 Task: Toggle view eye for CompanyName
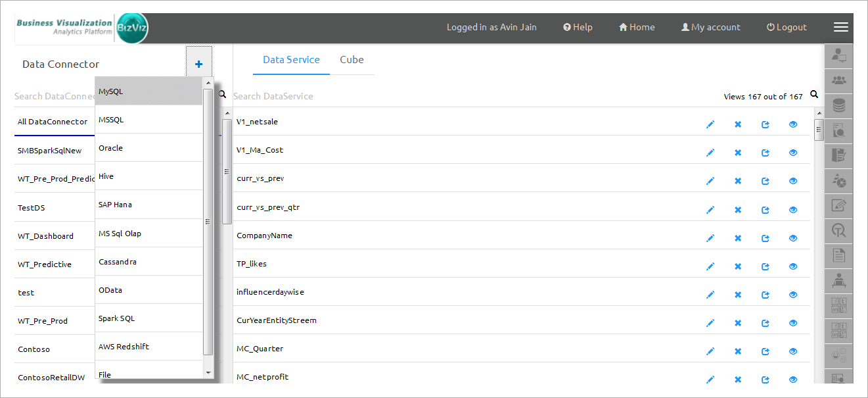793,238
